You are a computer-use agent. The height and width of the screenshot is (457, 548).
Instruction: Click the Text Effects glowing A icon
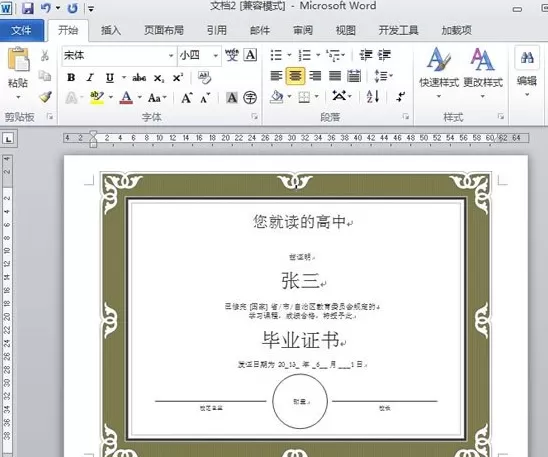coord(71,98)
